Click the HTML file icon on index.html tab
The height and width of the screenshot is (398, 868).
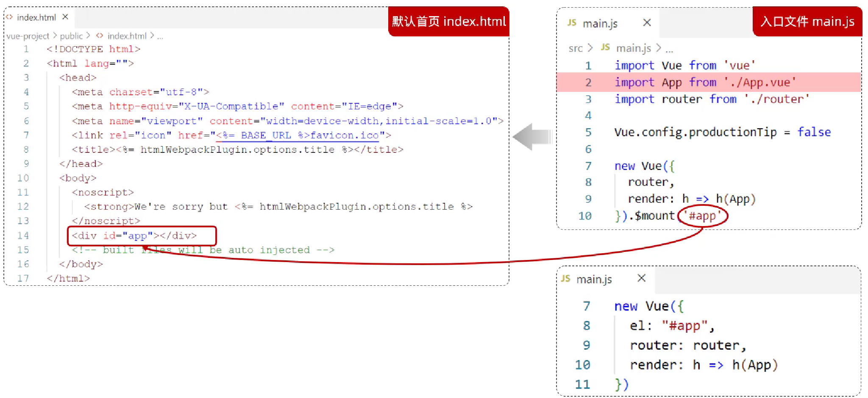tap(9, 17)
